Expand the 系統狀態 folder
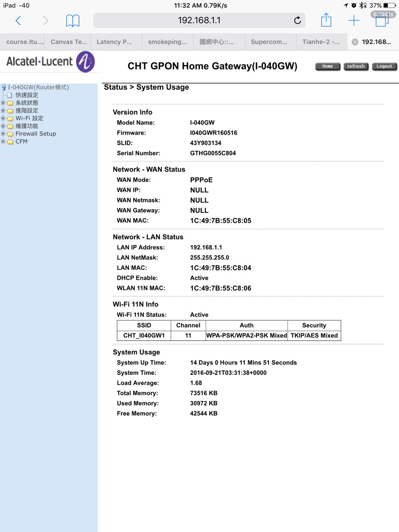The width and height of the screenshot is (399, 532). 3,103
